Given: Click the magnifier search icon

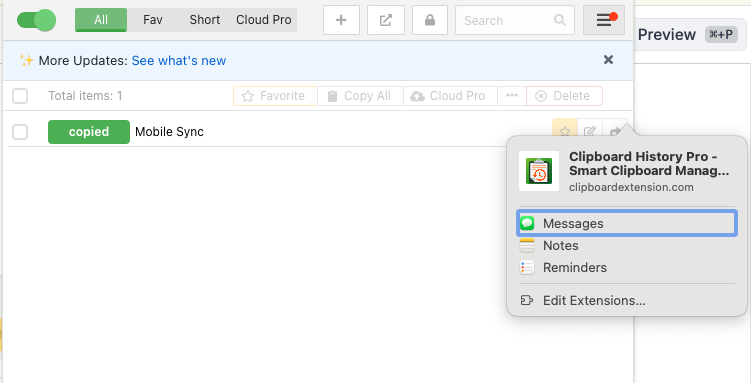Looking at the screenshot, I should (559, 20).
